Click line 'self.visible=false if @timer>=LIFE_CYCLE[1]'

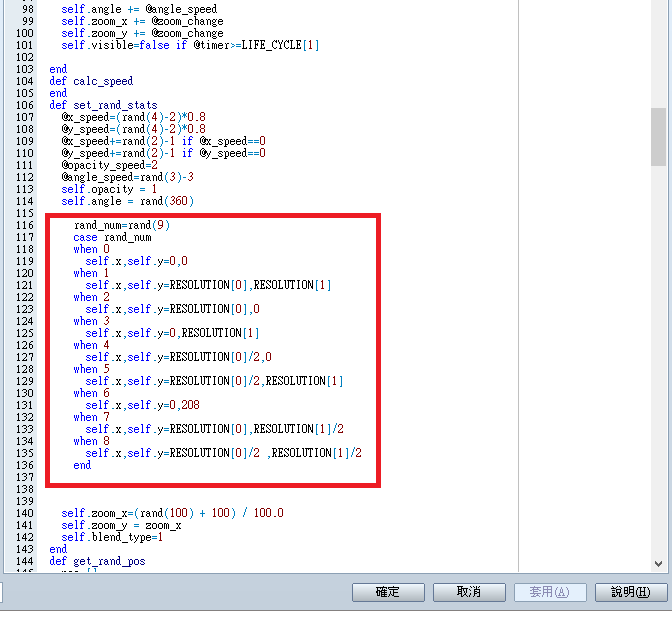pos(190,45)
